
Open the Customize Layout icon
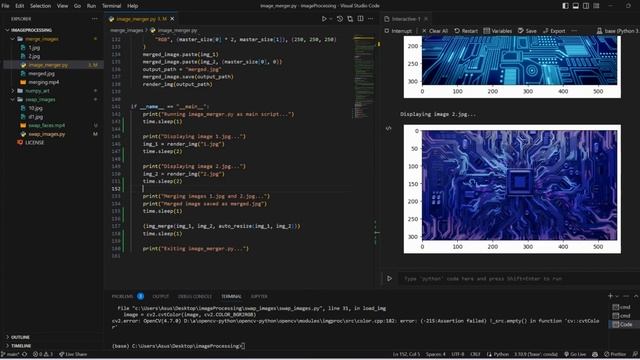[596, 6]
